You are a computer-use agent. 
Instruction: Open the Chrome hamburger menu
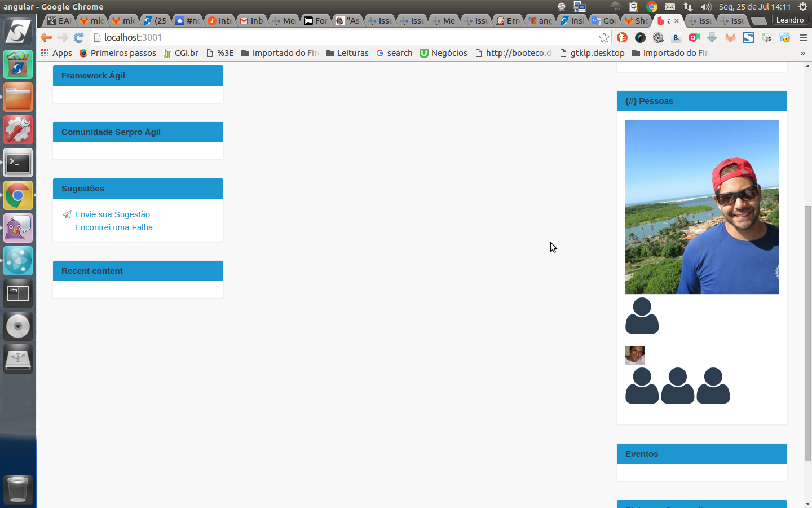(x=803, y=37)
